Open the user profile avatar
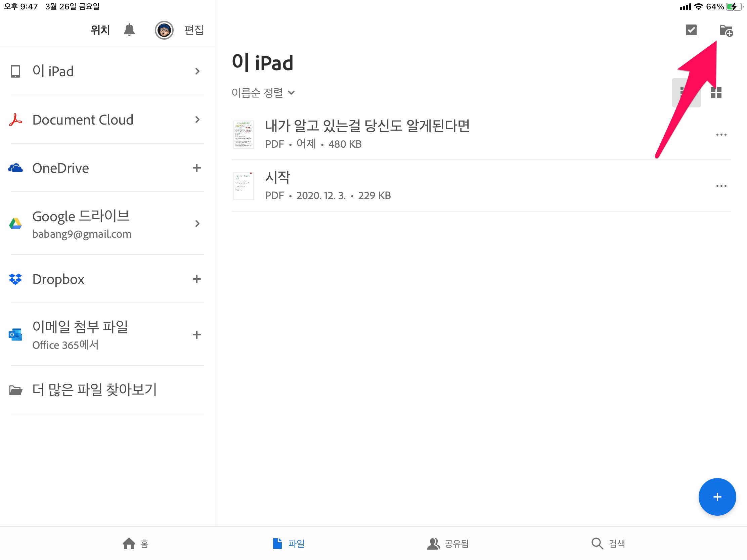Screen dimensions: 747x560 [x=164, y=30]
